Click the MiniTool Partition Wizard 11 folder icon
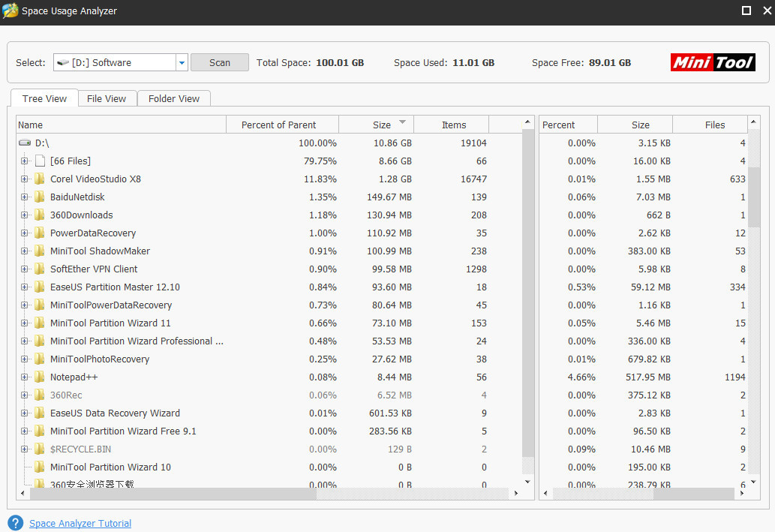The height and width of the screenshot is (532, 775). (x=40, y=323)
